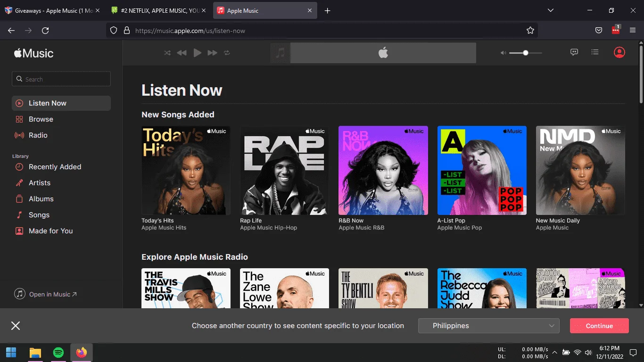
Task: Open the Today's Hits playlist cover
Action: 186,170
